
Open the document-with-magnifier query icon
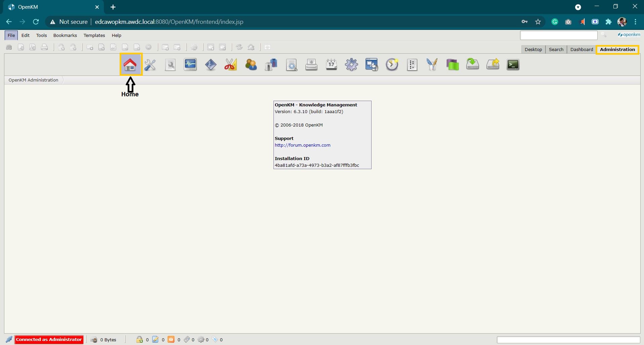point(291,64)
